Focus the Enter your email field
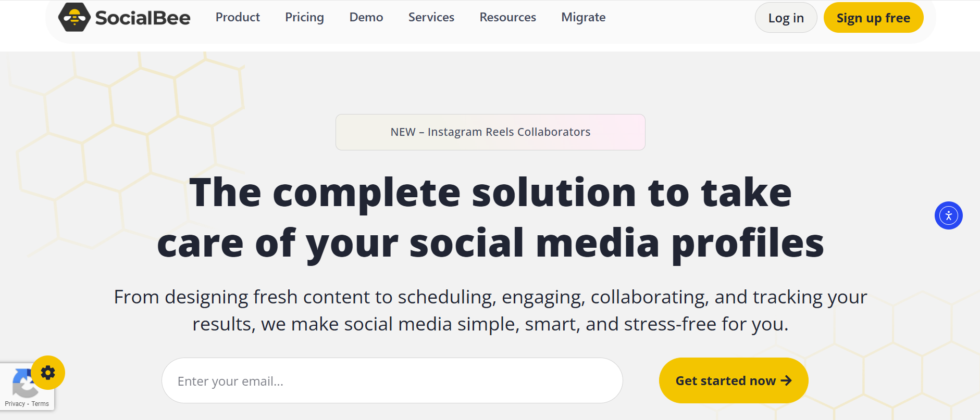The image size is (980, 420). click(392, 381)
